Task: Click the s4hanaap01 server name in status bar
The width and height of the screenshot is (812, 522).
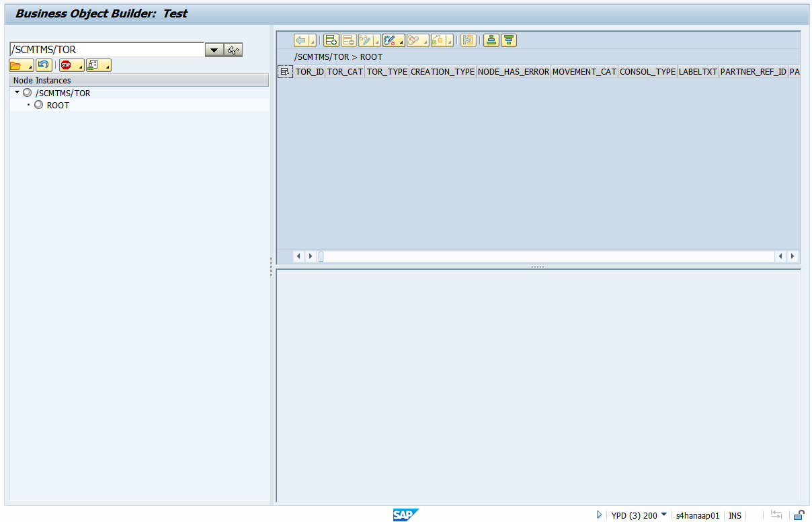Action: (697, 515)
